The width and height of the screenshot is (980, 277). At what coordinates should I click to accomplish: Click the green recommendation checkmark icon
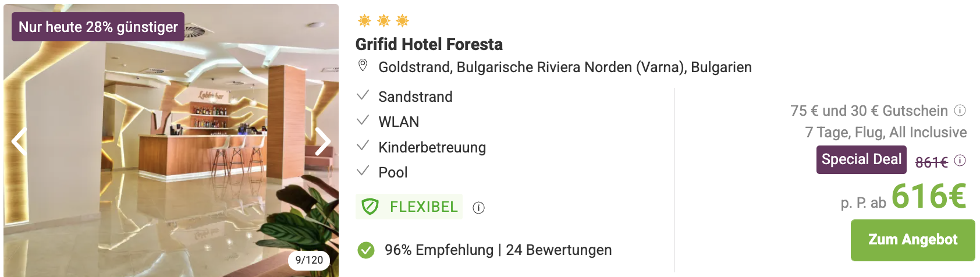(366, 250)
